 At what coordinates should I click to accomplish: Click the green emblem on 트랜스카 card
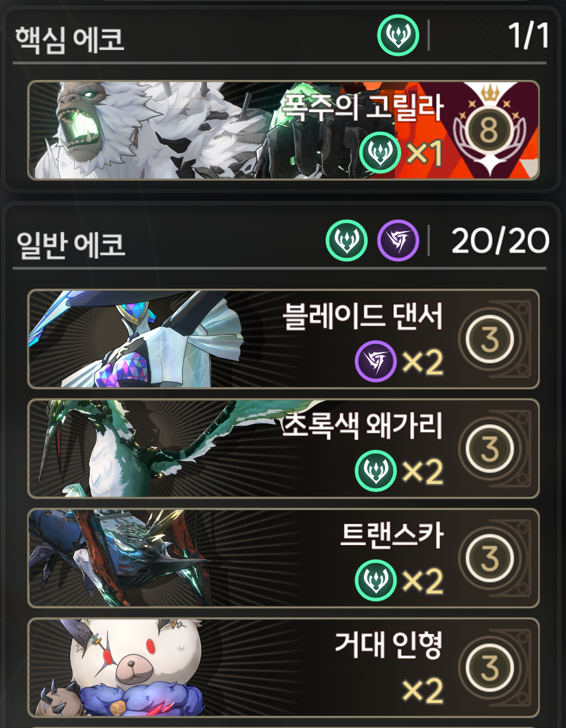(x=375, y=580)
